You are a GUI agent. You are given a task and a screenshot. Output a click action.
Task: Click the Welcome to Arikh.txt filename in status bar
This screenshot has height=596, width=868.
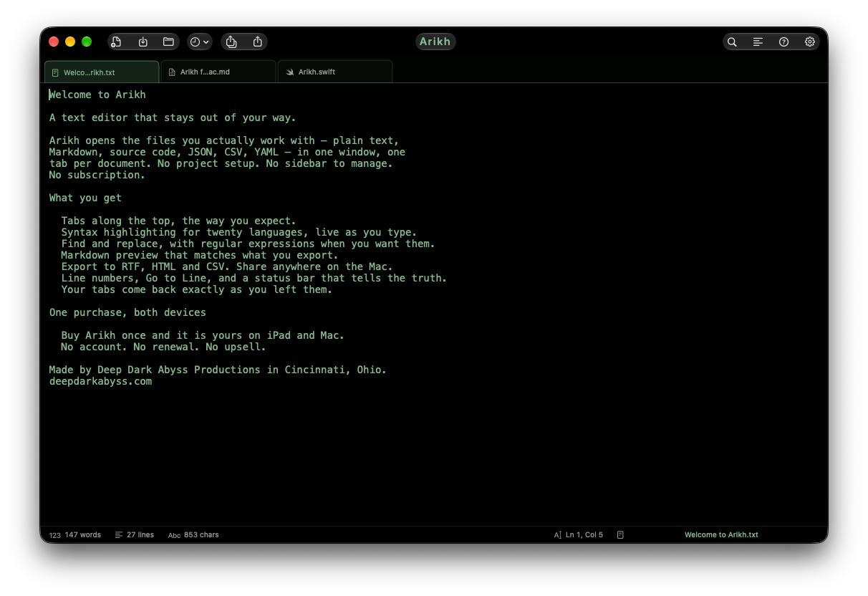click(721, 535)
